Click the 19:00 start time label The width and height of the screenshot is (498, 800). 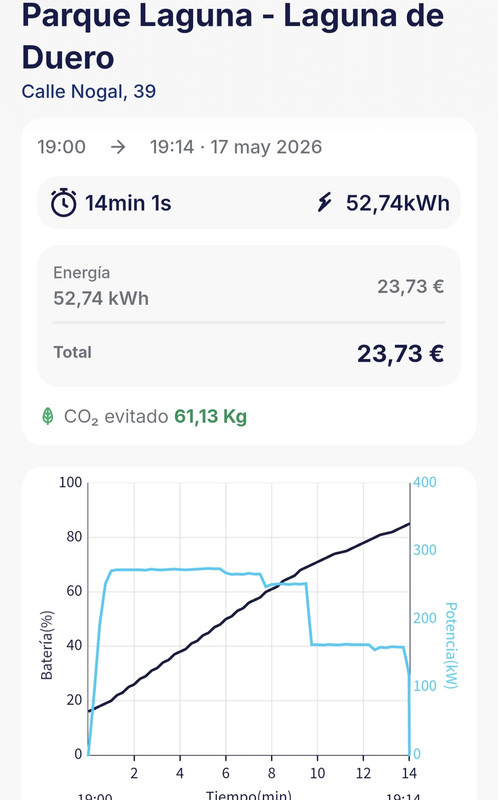[62, 147]
